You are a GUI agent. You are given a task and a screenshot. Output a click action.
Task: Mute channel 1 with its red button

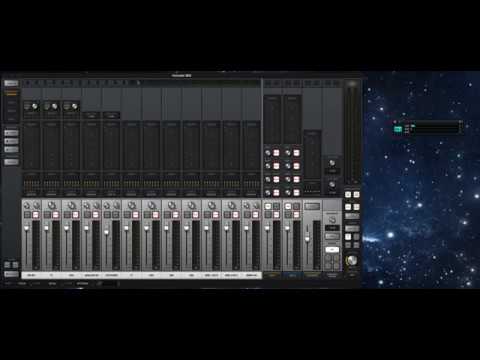[36, 215]
